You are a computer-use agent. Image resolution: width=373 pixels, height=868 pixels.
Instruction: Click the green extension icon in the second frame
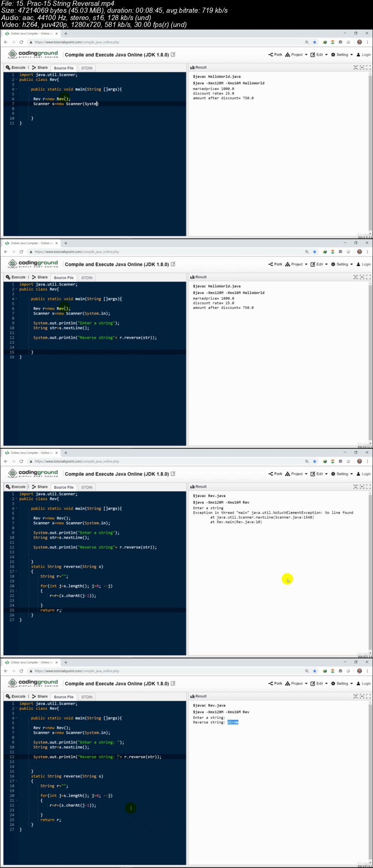pyautogui.click(x=325, y=252)
